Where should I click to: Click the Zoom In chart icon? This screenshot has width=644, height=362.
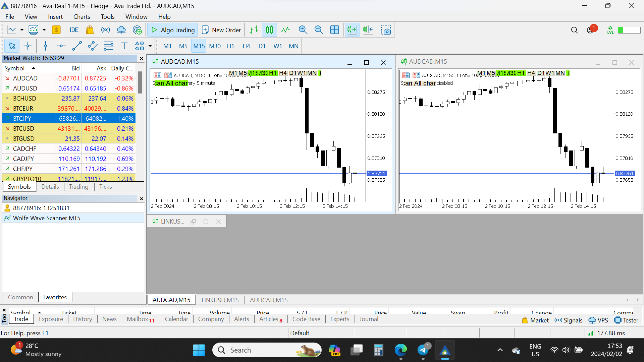pos(303,30)
